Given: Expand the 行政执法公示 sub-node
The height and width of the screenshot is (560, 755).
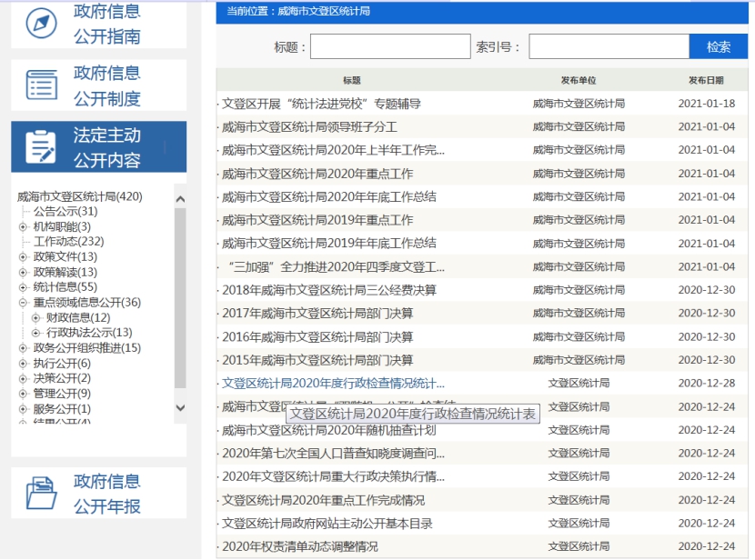Looking at the screenshot, I should (x=36, y=333).
